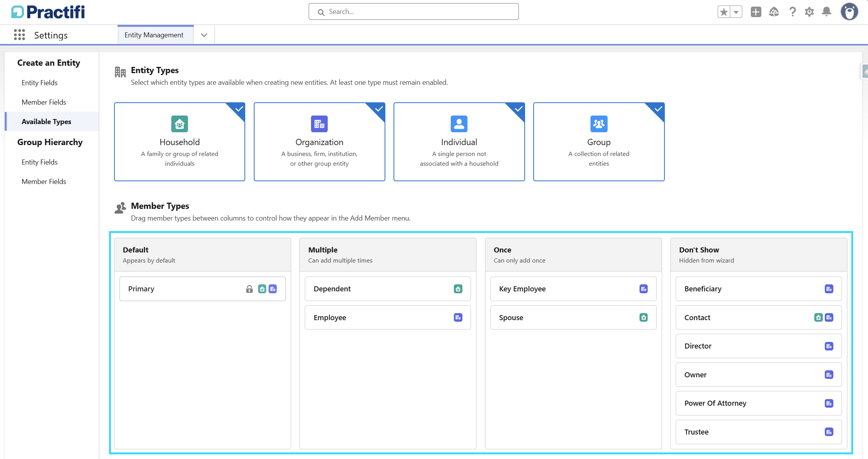Open the favorites list dropdown arrow
Screen dimensions: 868x459
pyautogui.click(x=736, y=12)
